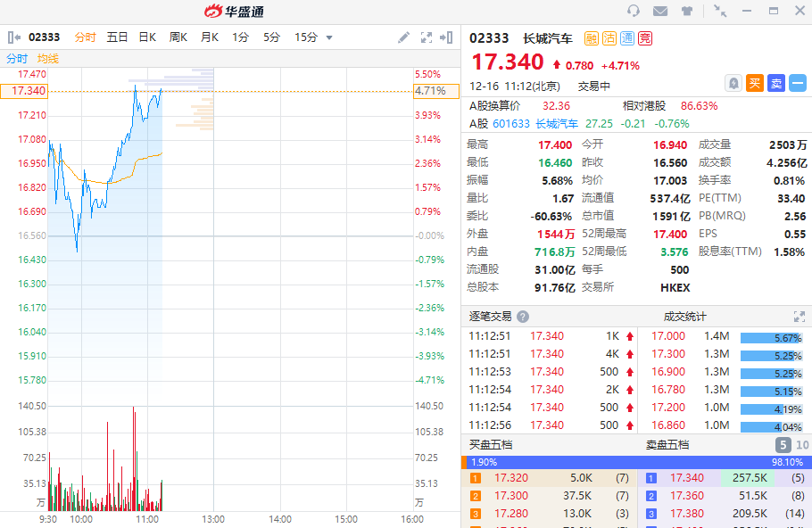Collapse right quote panel arrow
This screenshot has width=812, height=528.
pyautogui.click(x=446, y=37)
